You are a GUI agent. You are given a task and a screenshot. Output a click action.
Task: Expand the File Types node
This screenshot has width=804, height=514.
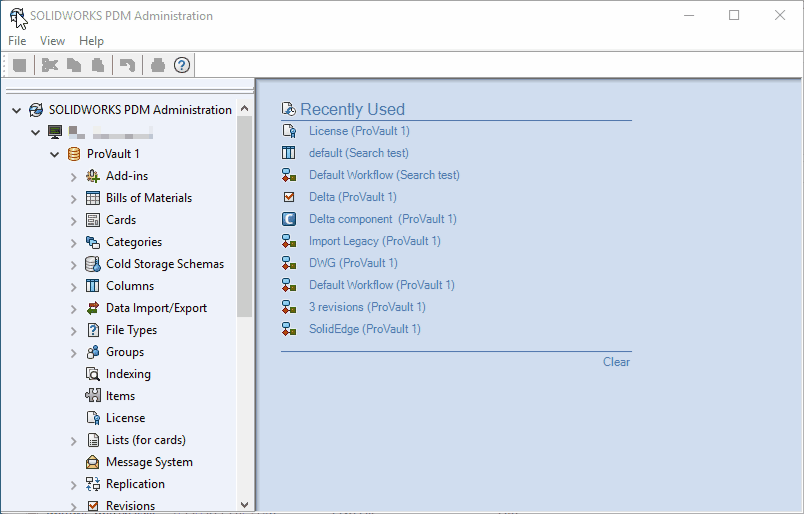pos(73,331)
